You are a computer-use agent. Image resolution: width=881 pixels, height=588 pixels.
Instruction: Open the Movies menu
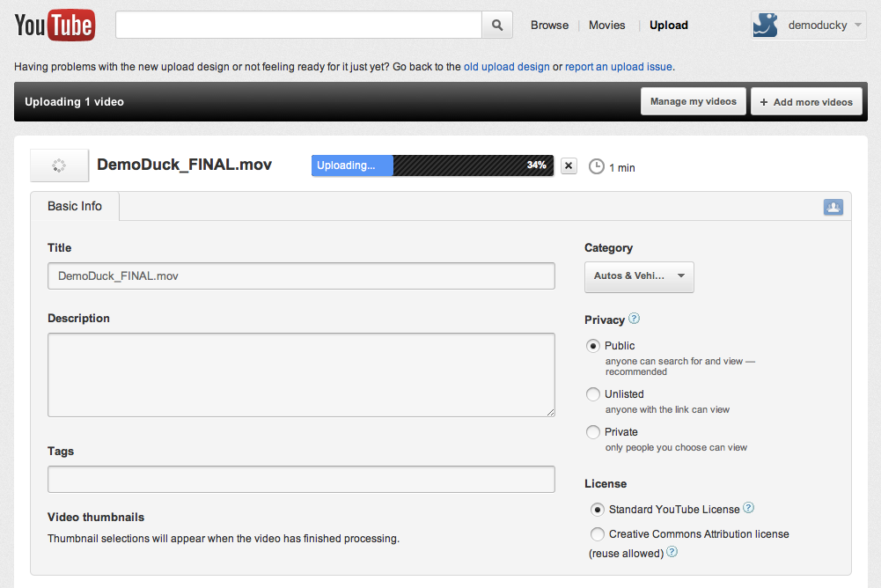click(606, 26)
